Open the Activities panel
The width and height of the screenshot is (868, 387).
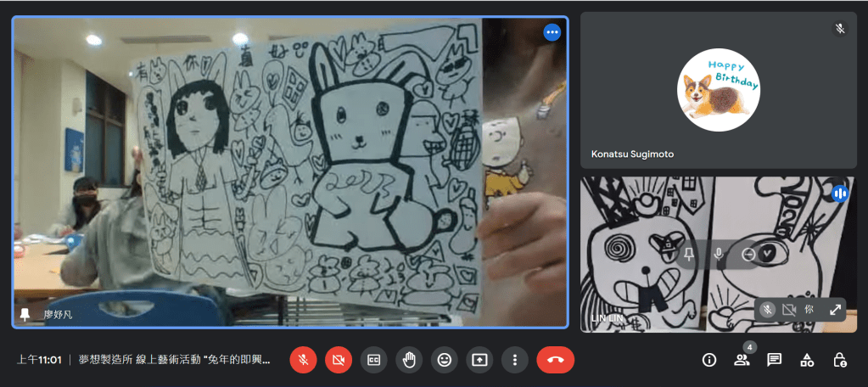[807, 360]
